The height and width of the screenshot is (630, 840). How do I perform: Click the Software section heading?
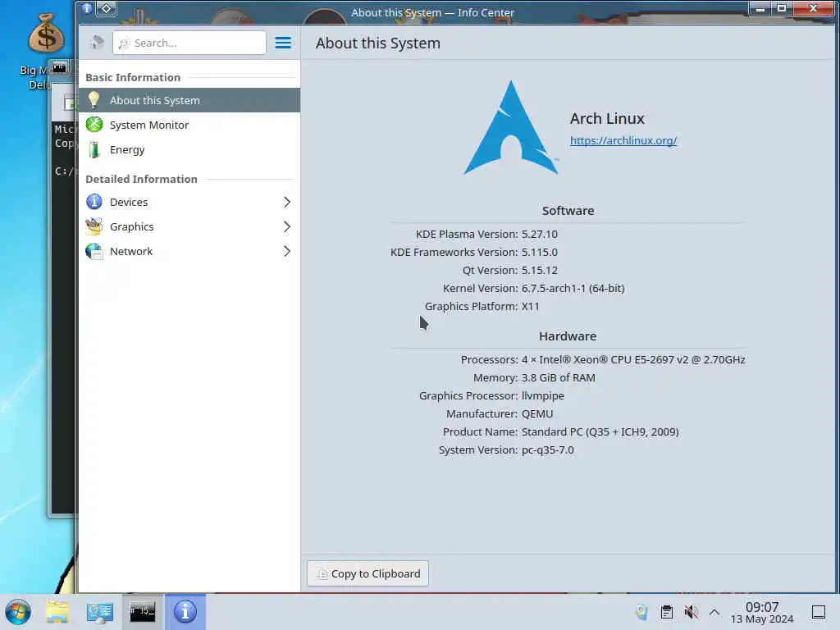point(568,211)
